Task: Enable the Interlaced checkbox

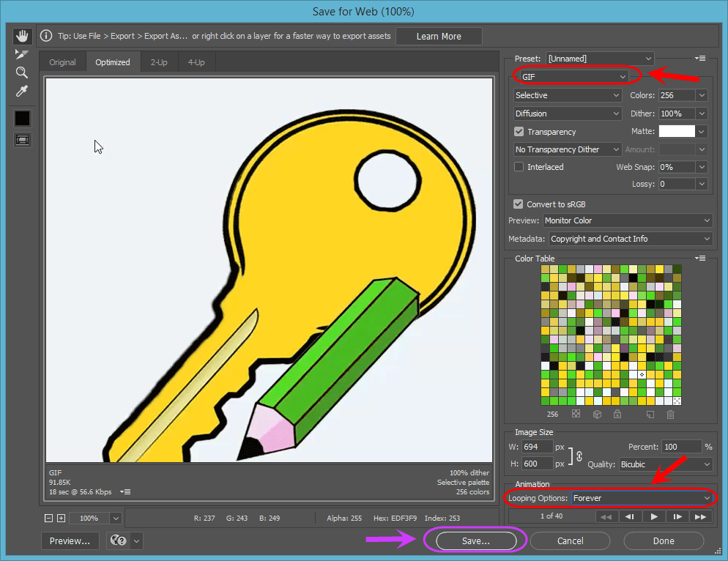Action: (519, 166)
